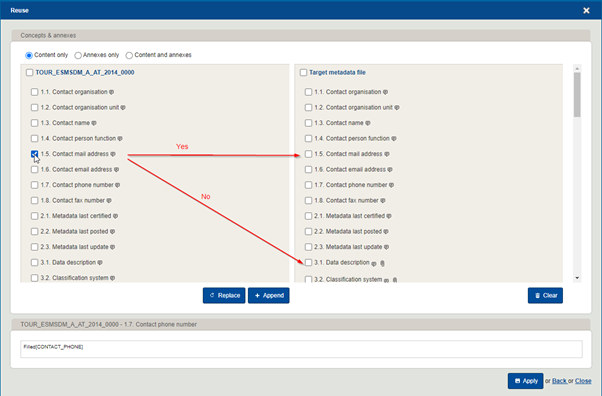Click comment icon beside source 1.3 Contact name
Viewport: 602px width, 396px height.
(x=94, y=123)
